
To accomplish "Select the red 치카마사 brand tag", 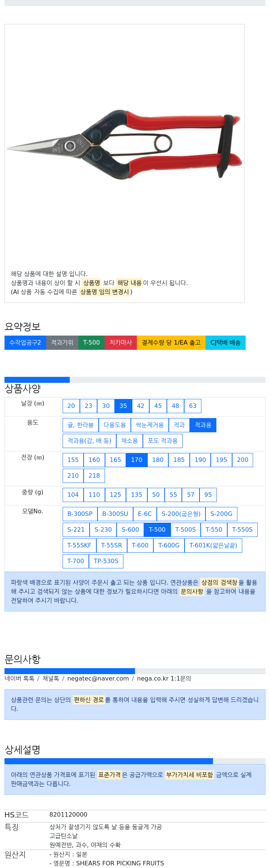I will tap(121, 343).
